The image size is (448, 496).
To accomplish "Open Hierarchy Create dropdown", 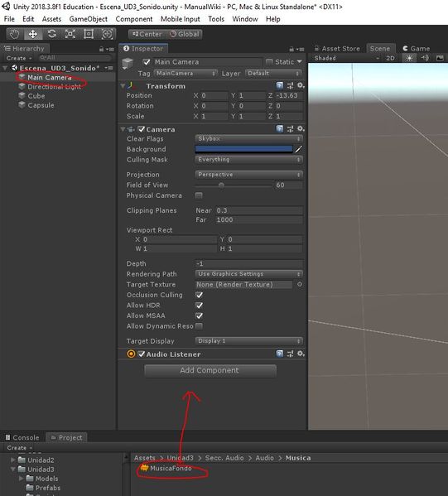I will (19, 58).
